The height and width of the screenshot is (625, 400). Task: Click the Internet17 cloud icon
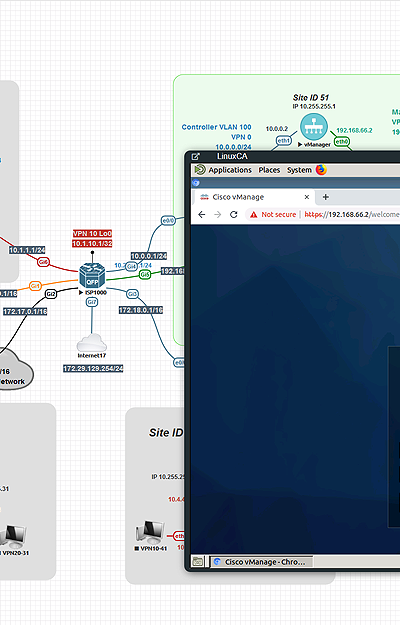[92, 343]
